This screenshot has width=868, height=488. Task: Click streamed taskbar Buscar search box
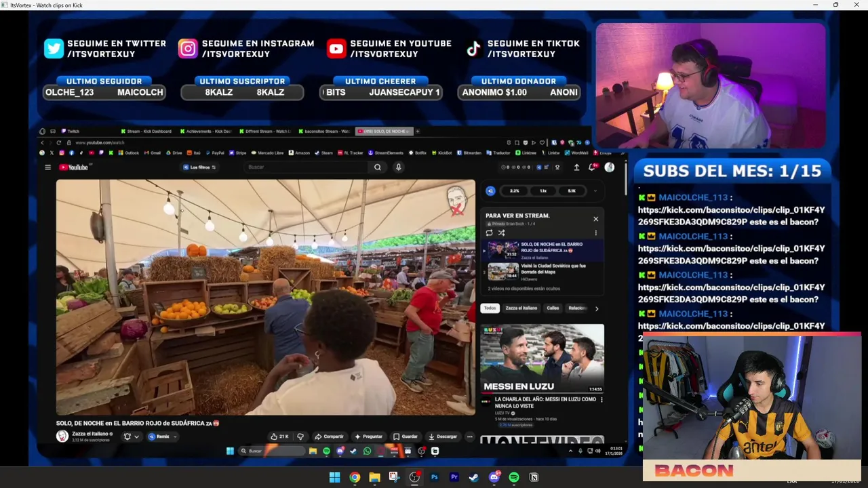click(271, 451)
